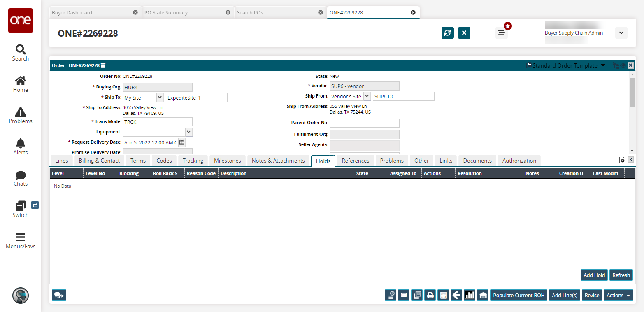This screenshot has height=312, width=644.
Task: Open the chat bubbles button at bottom left
Action: point(59,295)
